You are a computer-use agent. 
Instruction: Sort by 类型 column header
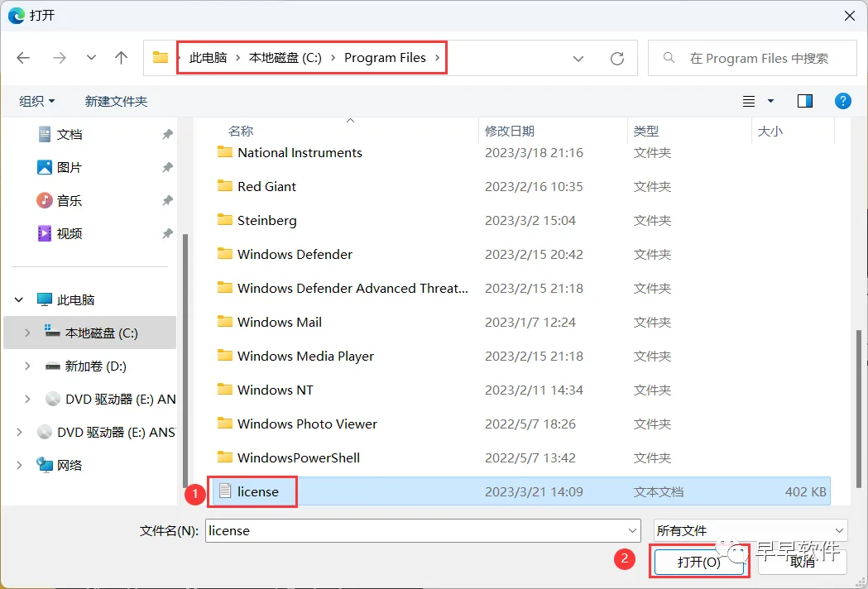(646, 132)
